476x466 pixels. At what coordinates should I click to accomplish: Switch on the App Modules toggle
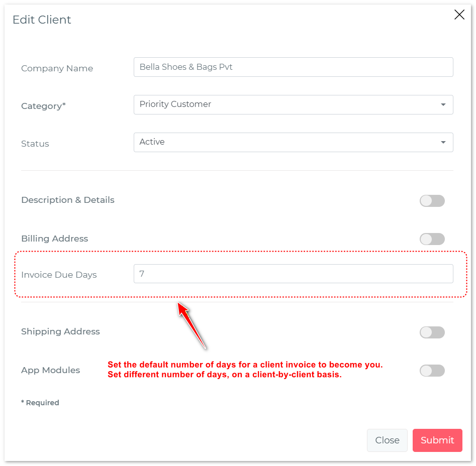432,371
